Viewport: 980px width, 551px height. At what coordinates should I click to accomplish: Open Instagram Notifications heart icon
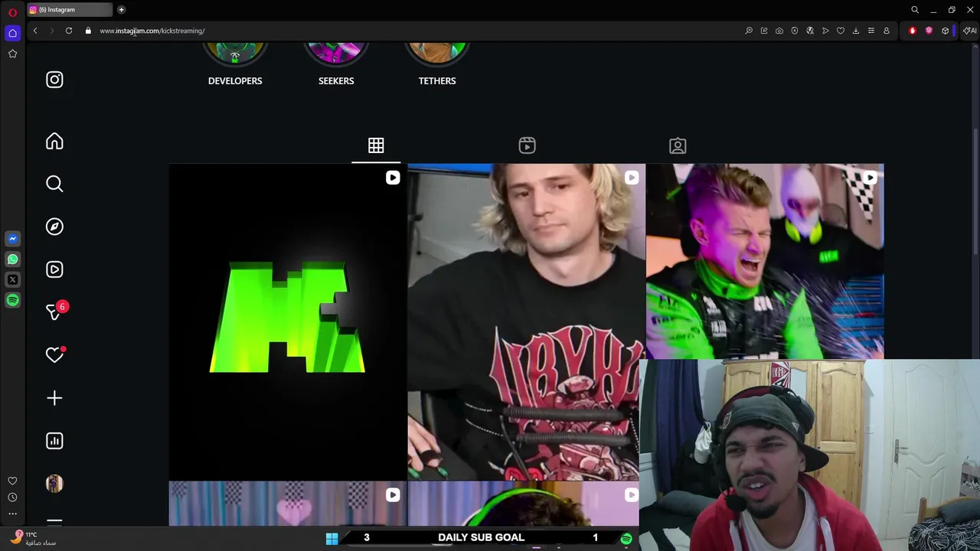click(x=54, y=354)
